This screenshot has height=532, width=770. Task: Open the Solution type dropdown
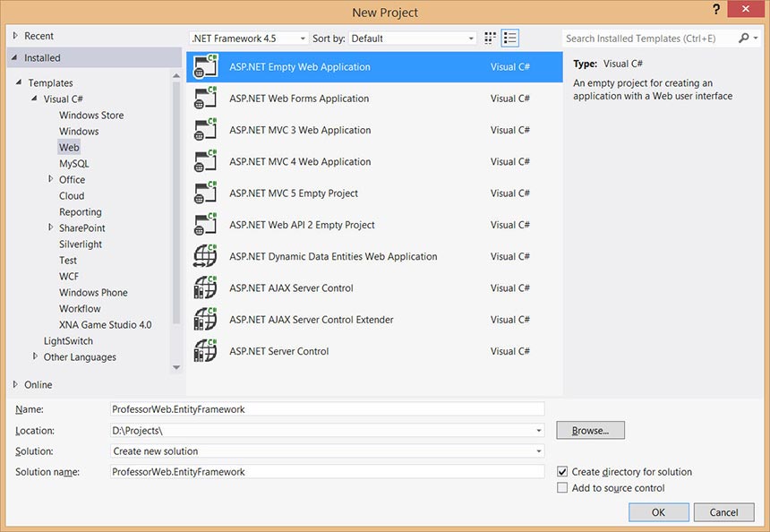(x=539, y=451)
